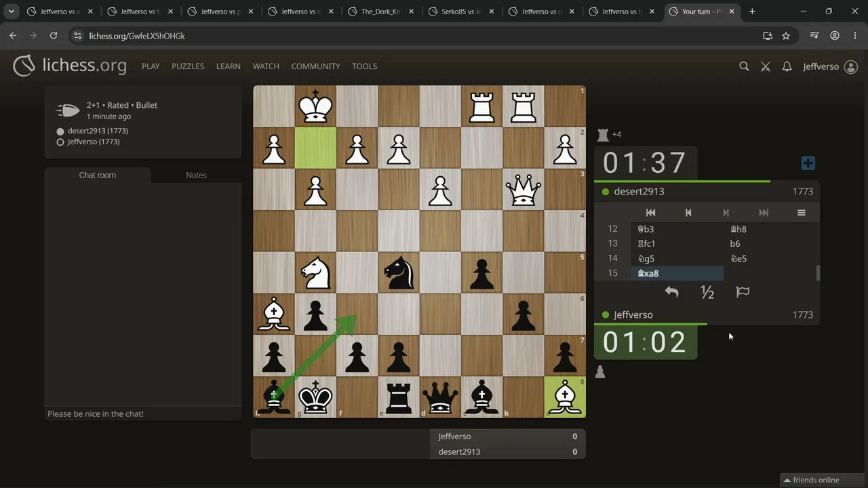The image size is (868, 488).
Task: Click the install app icon in address bar
Action: (x=768, y=36)
